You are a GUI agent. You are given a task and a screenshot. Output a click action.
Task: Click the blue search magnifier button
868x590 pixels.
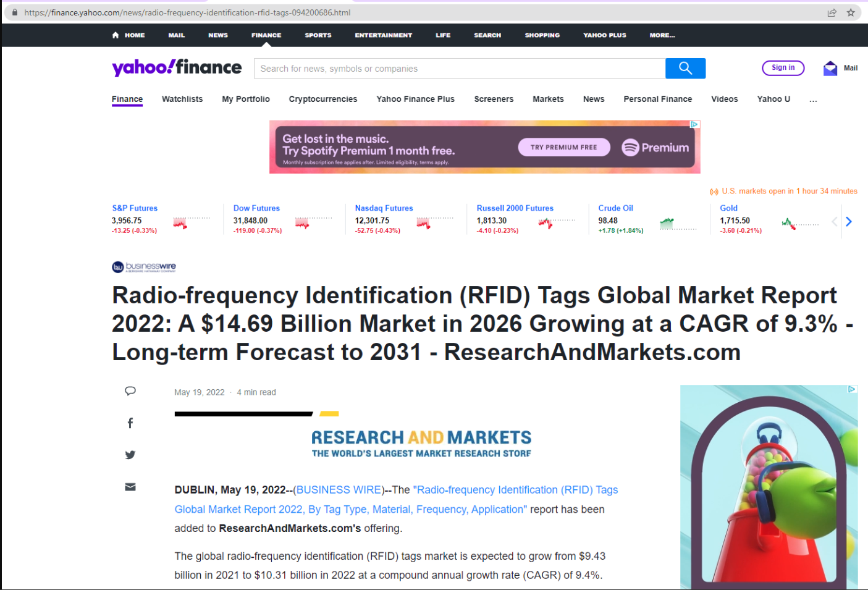[685, 69]
